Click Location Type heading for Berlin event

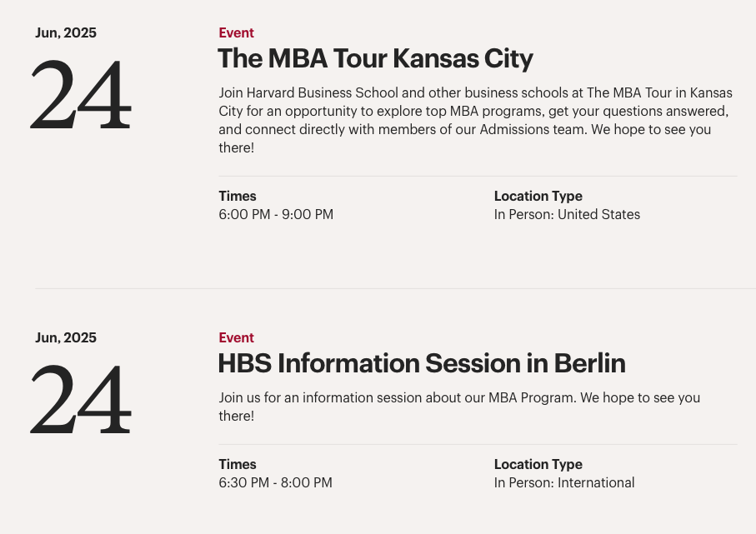[x=538, y=464]
